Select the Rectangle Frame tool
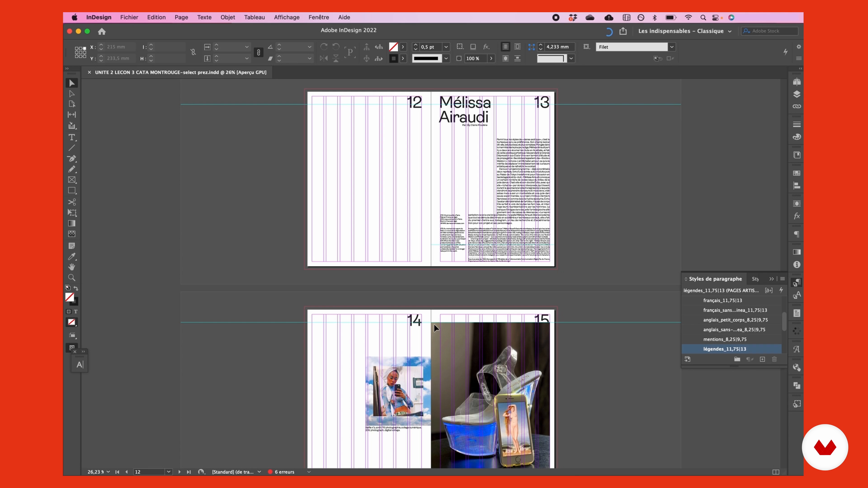Screen dimensions: 868x488 tap(71, 180)
